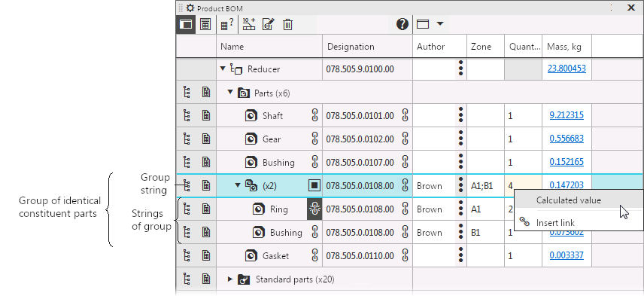Click the structure tree icon in Ring row
The height and width of the screenshot is (296, 644).
(187, 209)
